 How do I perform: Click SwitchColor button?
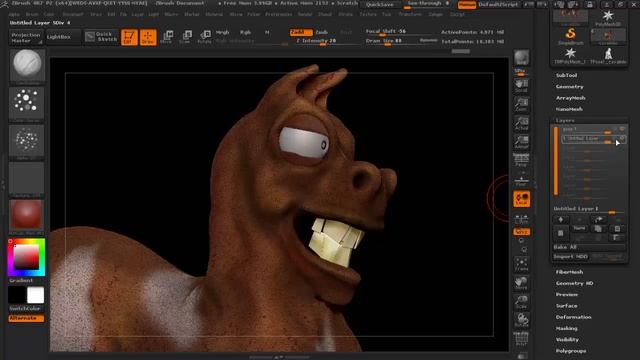tap(25, 309)
